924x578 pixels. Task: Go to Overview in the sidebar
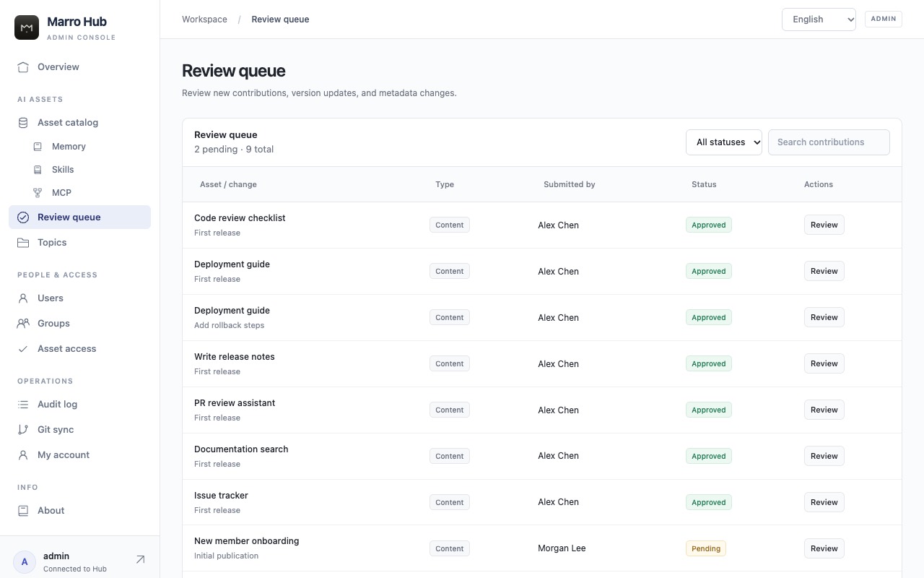click(79, 67)
